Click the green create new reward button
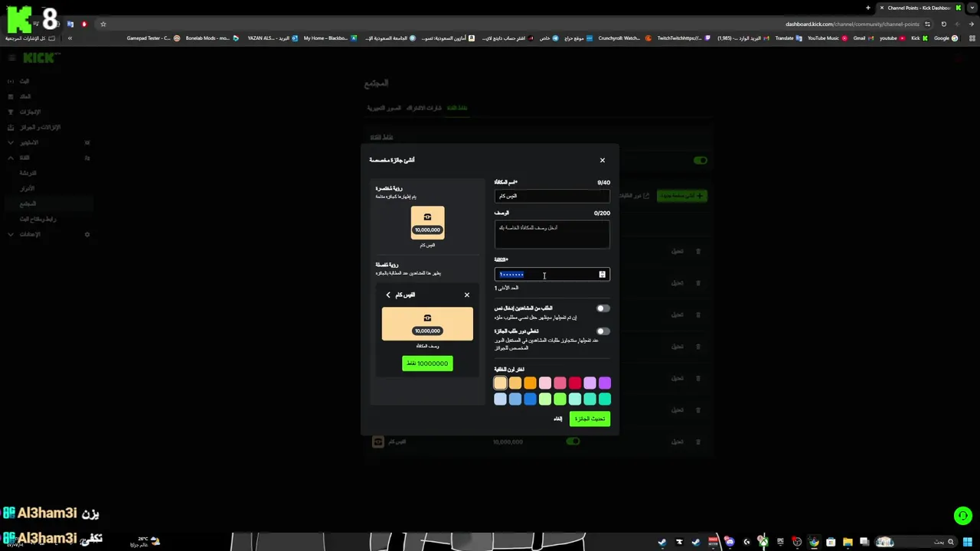The height and width of the screenshot is (551, 980). coord(682,196)
